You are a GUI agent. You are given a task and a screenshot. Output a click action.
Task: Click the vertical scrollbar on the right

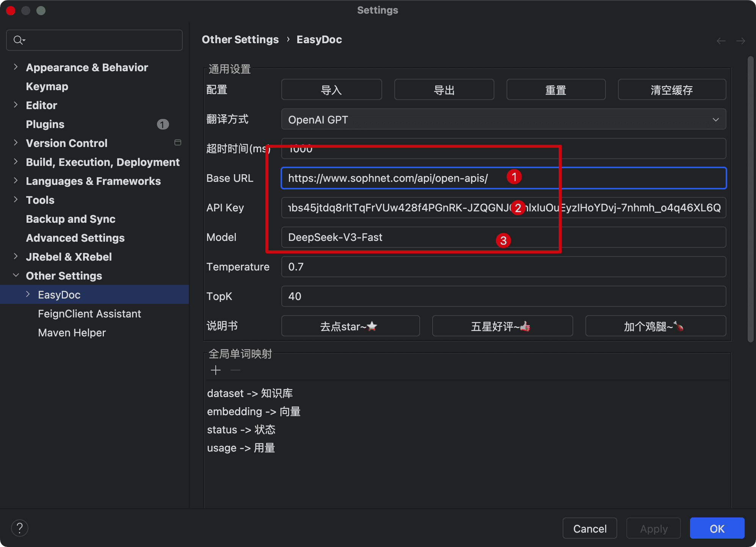tap(750, 199)
